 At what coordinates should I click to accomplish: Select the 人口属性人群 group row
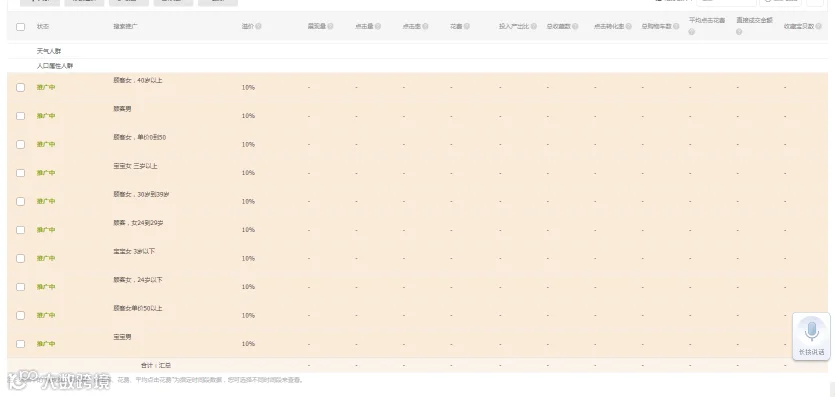(418, 66)
